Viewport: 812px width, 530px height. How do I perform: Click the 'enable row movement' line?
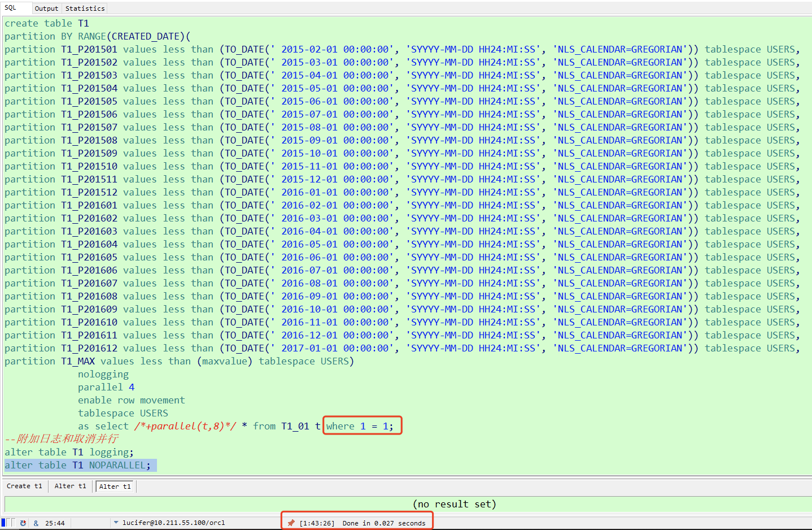(132, 400)
